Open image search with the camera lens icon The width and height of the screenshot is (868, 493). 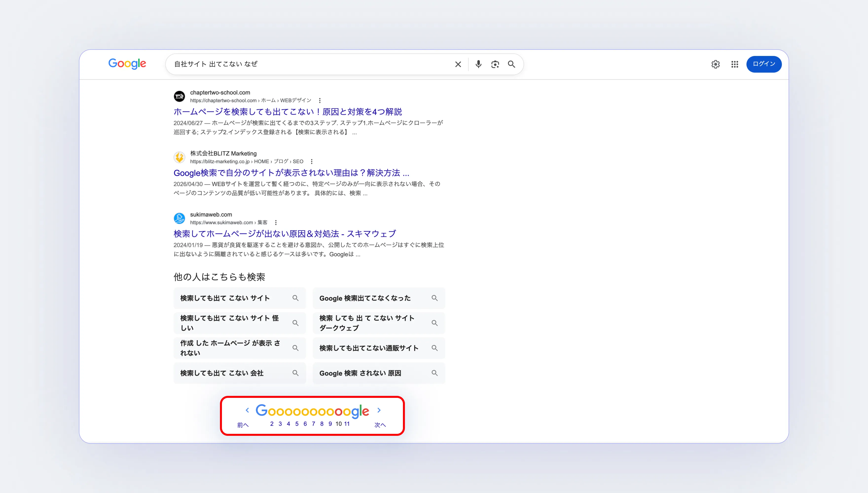pos(495,64)
